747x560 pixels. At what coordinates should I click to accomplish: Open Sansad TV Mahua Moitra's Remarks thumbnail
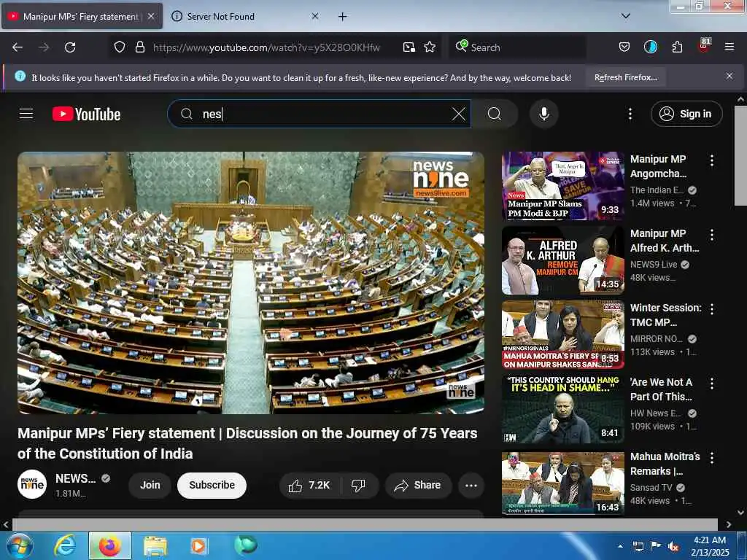(562, 483)
